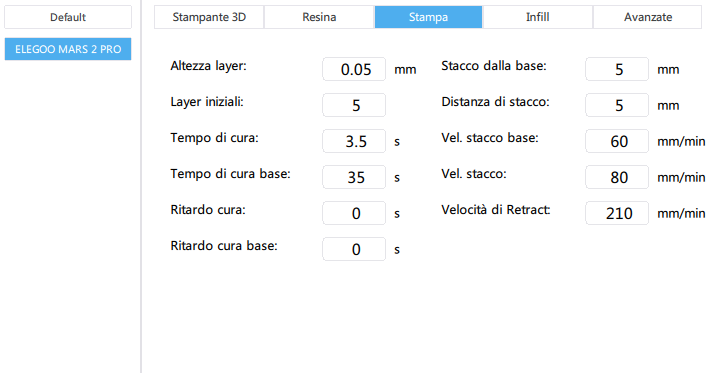The width and height of the screenshot is (716, 380).
Task: Edit the Vel. stacco speed value
Action: pos(617,177)
